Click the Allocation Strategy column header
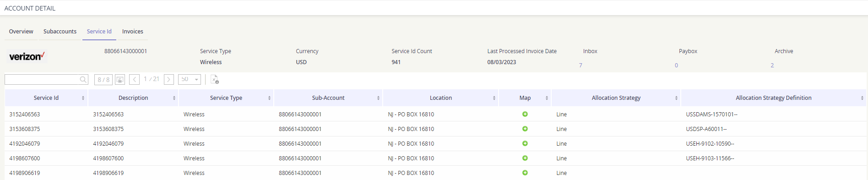868x180 pixels. click(x=616, y=98)
